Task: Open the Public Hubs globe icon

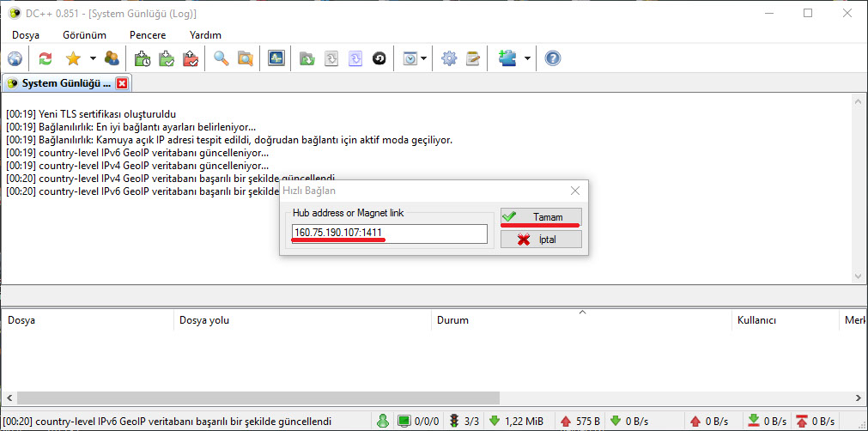Action: [15, 58]
